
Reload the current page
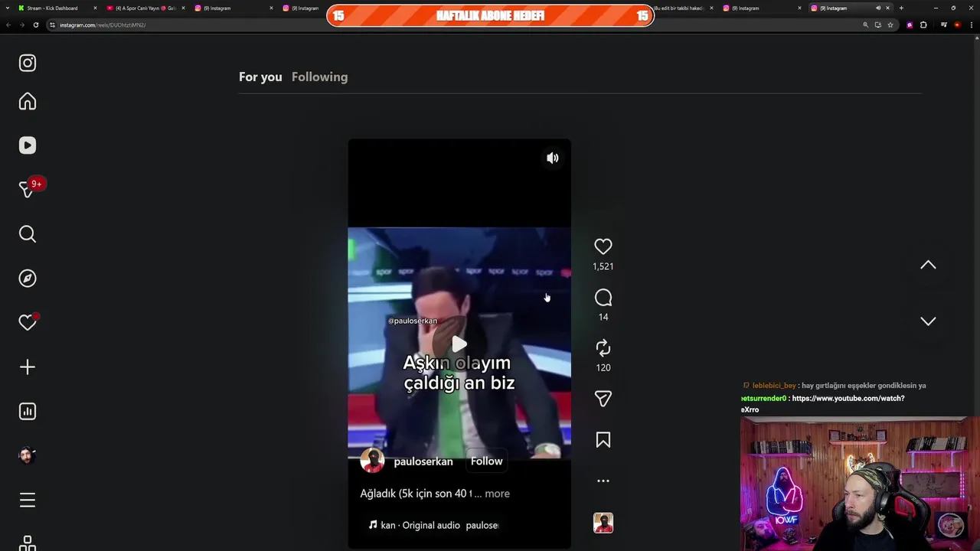click(35, 24)
